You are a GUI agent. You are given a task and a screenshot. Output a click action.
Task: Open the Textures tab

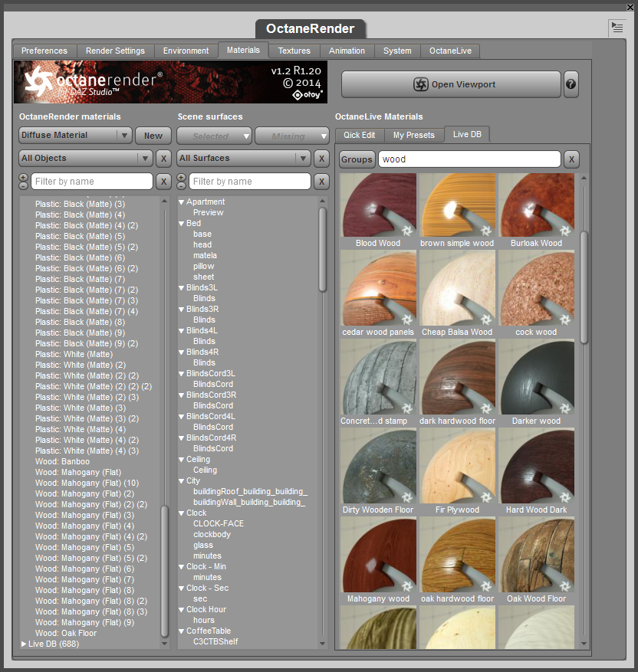tap(294, 51)
